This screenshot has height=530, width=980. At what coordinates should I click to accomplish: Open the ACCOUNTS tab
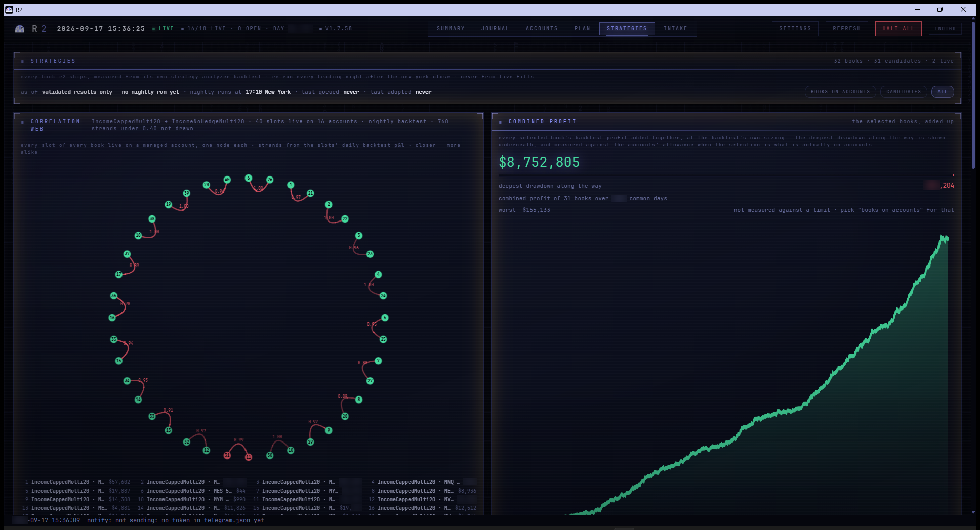coord(542,29)
